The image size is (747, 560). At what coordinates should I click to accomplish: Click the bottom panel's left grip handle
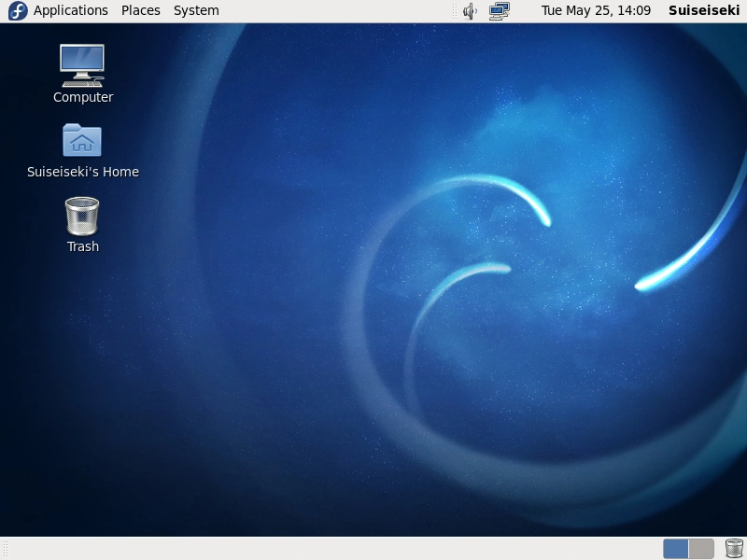[x=6, y=549]
